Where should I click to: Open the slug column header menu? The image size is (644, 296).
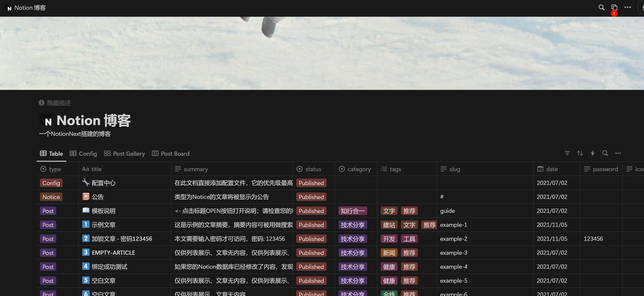pos(485,169)
